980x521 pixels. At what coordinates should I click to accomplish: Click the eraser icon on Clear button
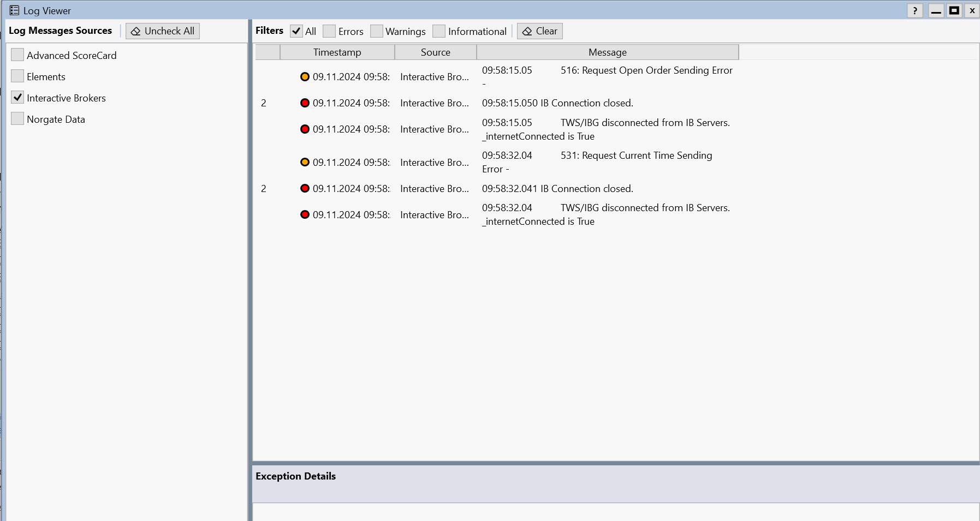pyautogui.click(x=527, y=32)
